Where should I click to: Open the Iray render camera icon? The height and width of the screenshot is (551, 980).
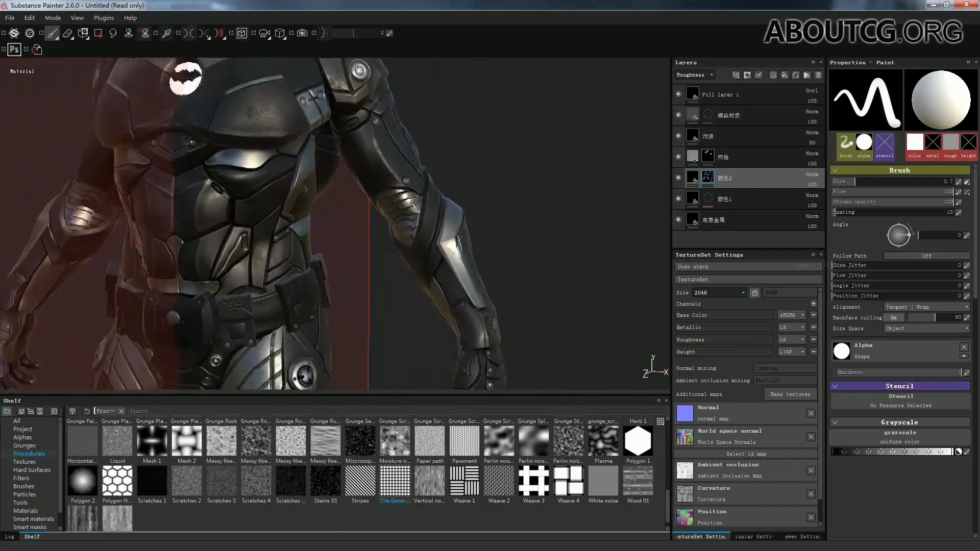302,33
